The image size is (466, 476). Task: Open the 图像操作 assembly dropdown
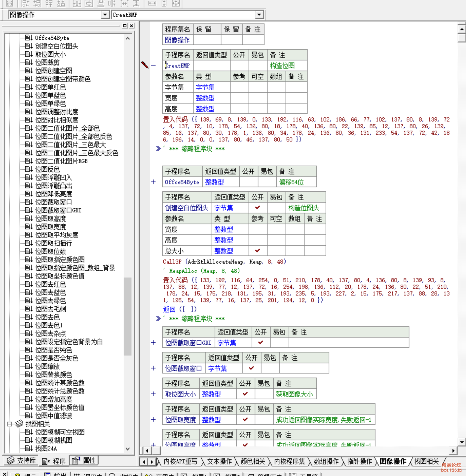(105, 15)
